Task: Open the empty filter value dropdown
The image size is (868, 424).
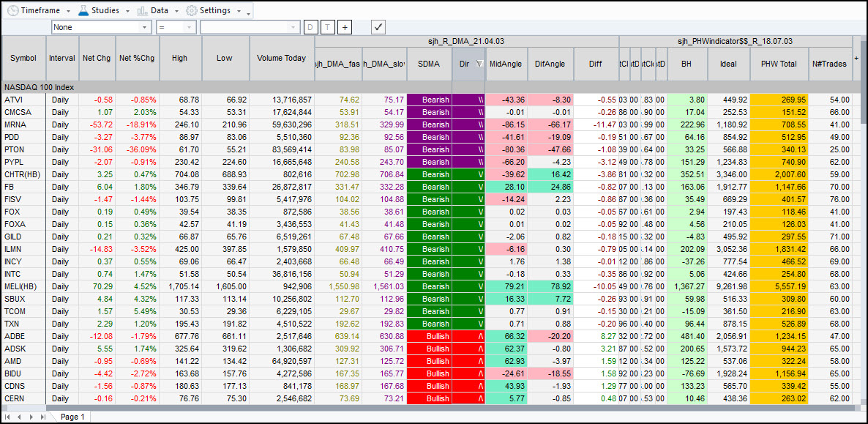Action: [x=293, y=27]
